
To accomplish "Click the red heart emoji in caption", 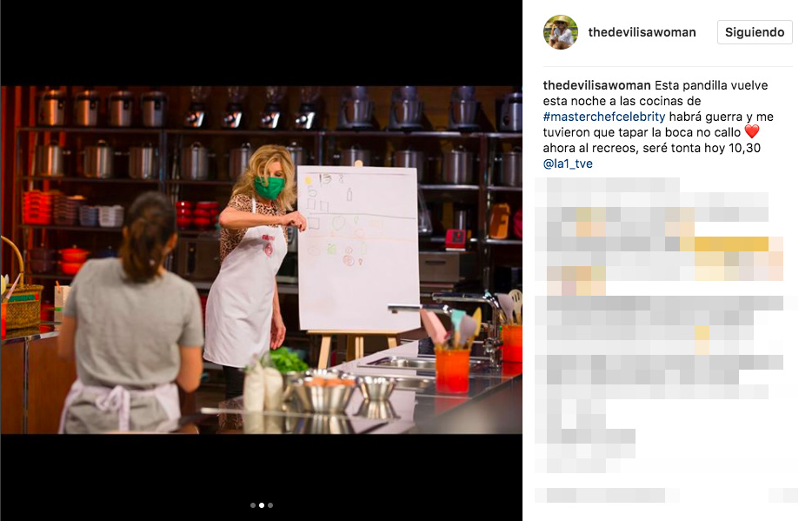I will 751,132.
